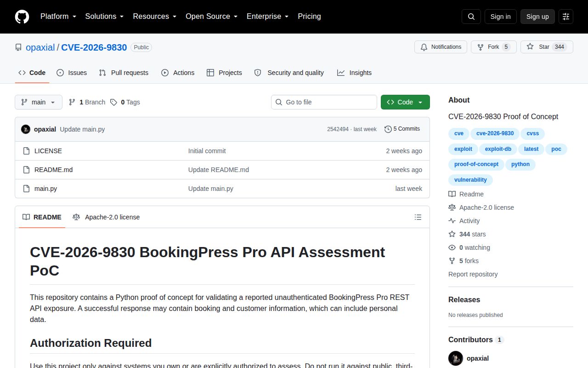588x368 pixels.
Task: Click the Sign up button
Action: (x=537, y=17)
